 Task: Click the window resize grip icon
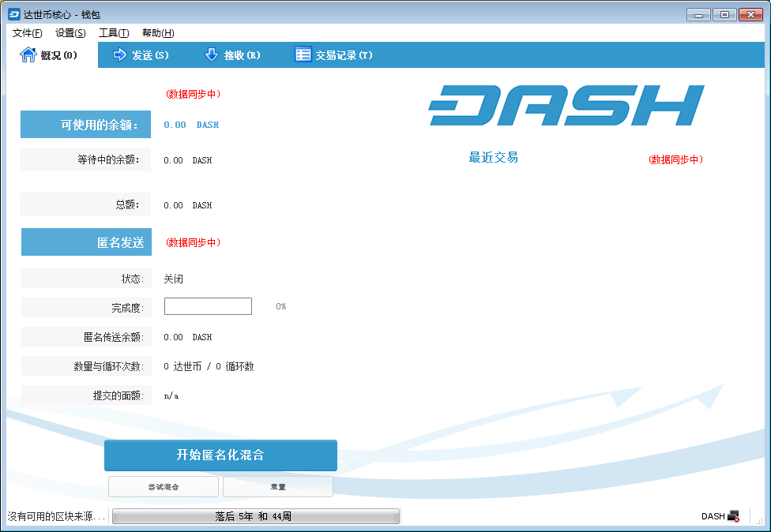click(x=760, y=521)
